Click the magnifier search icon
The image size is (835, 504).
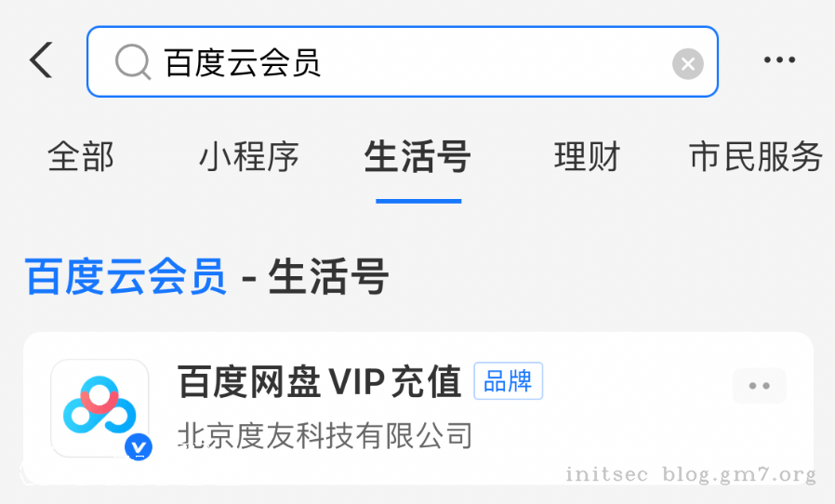click(133, 62)
